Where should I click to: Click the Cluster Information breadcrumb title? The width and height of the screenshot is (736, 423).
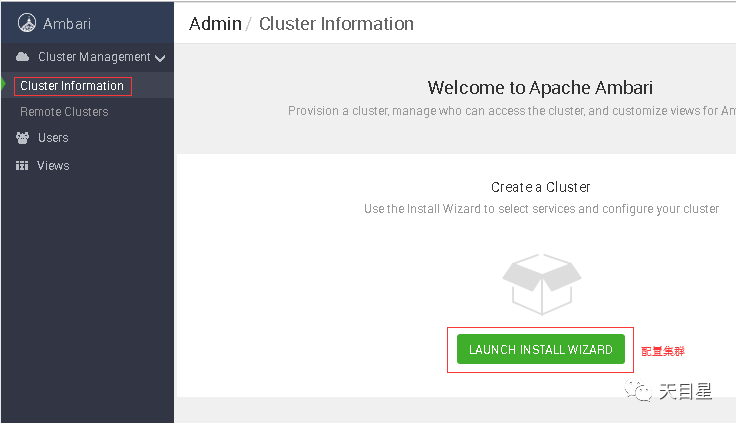[x=336, y=23]
